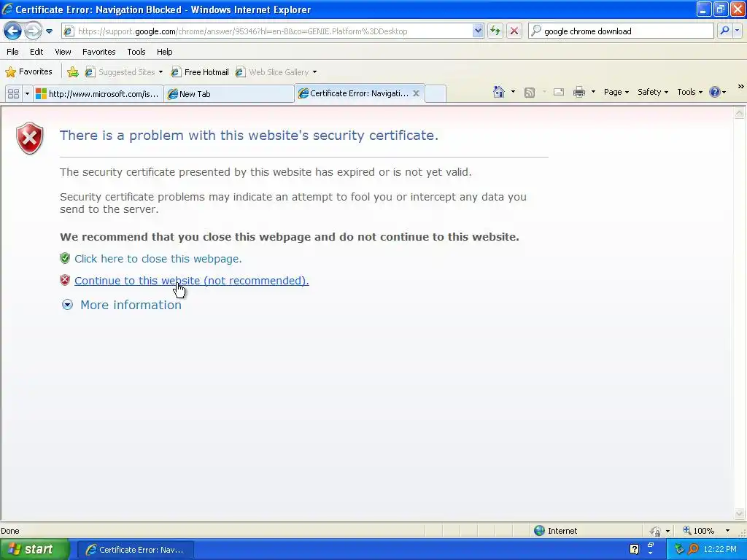Open the Free Hotmail favorite link
This screenshot has height=560, width=747.
tap(200, 72)
